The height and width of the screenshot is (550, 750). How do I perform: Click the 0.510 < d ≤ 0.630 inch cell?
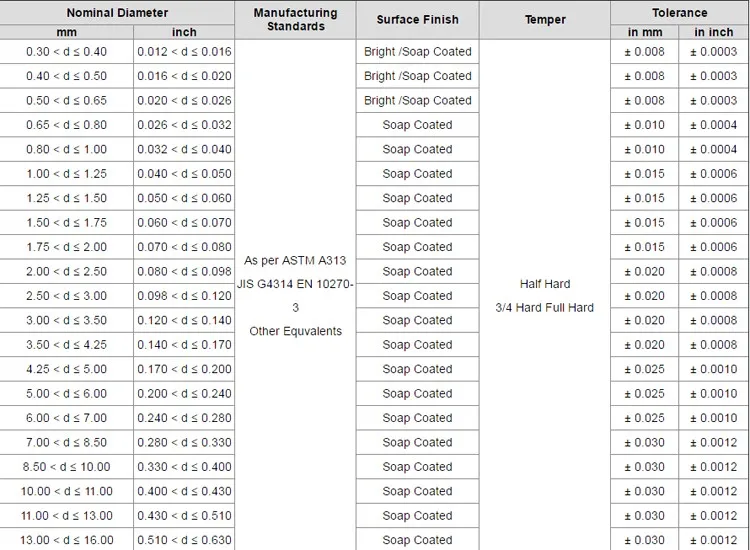184,540
